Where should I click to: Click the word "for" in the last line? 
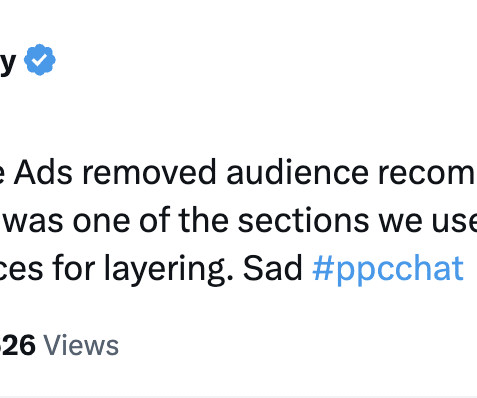[73, 268]
